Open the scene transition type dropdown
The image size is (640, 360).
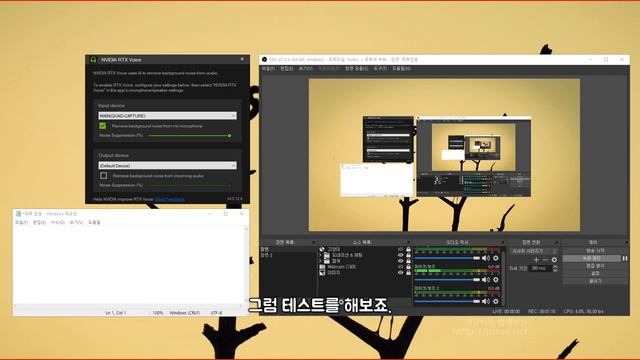[533, 251]
